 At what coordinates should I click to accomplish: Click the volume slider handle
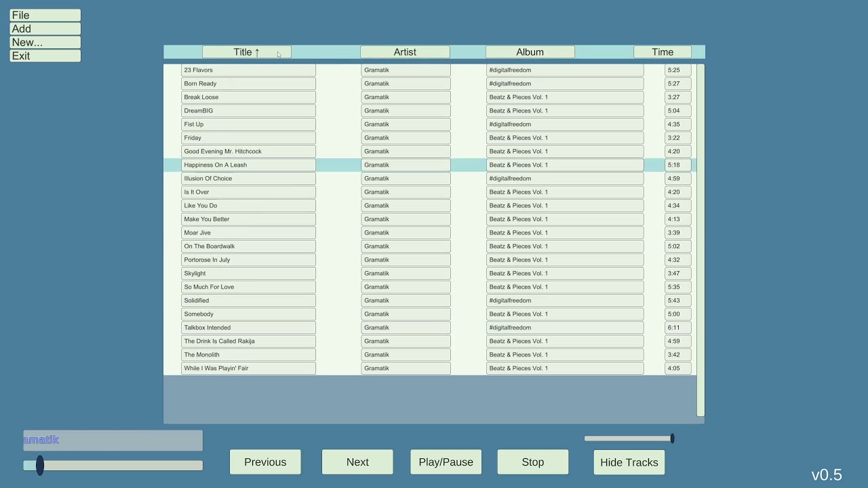[672, 439]
